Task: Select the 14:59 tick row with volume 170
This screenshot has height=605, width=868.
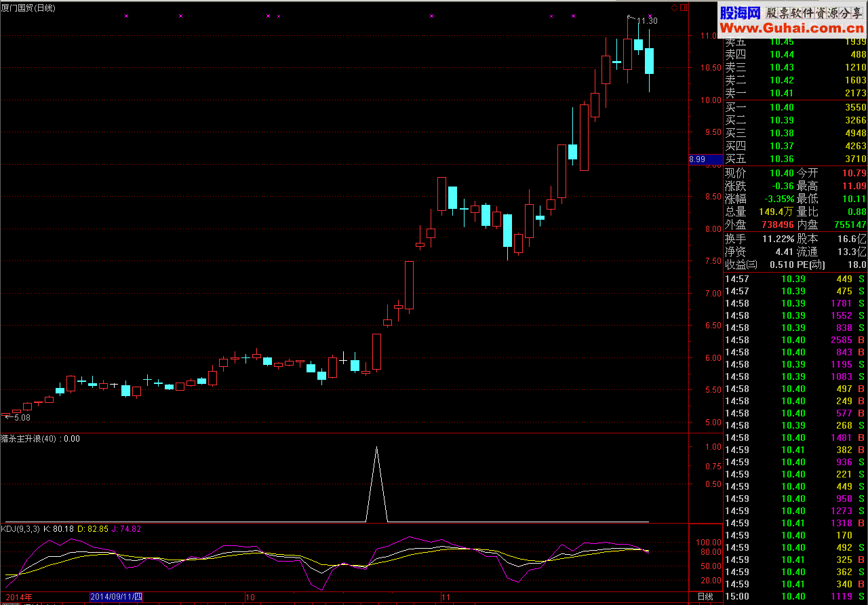Action: [796, 535]
